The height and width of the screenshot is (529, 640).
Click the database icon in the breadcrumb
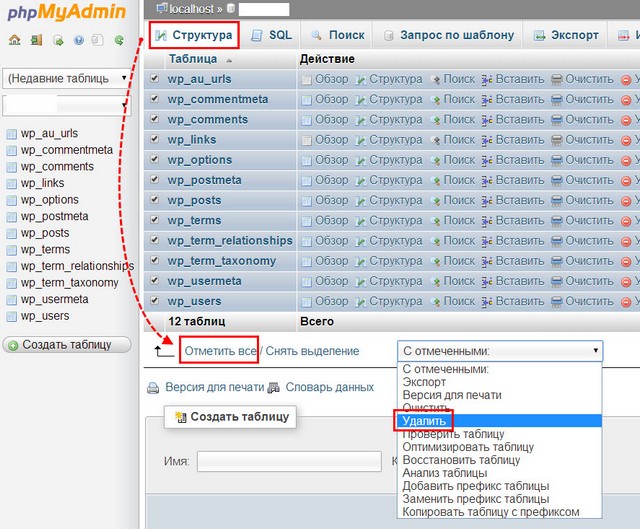click(231, 8)
